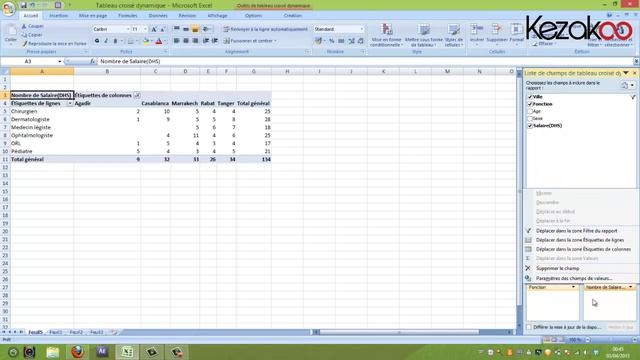
Task: Apply the cell borders button
Action: coord(130,41)
